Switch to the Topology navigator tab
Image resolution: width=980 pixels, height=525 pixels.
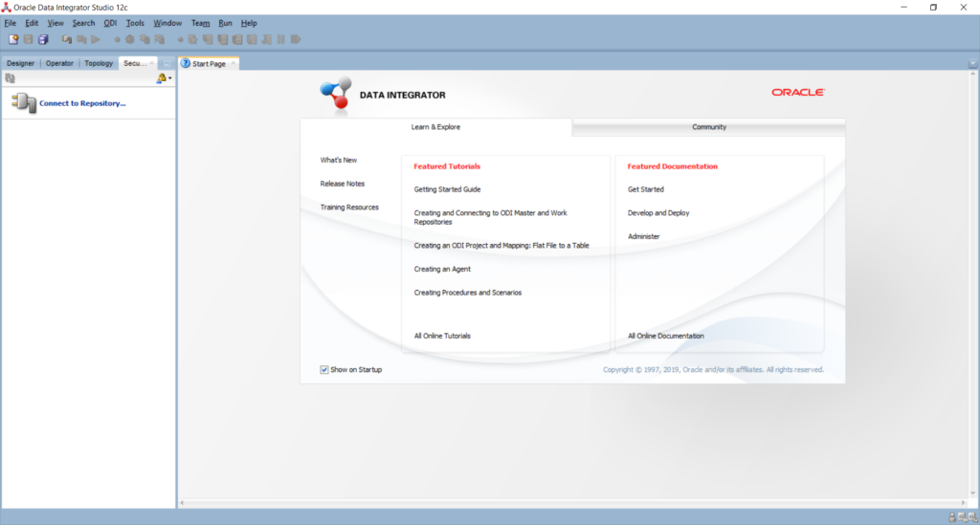point(99,63)
